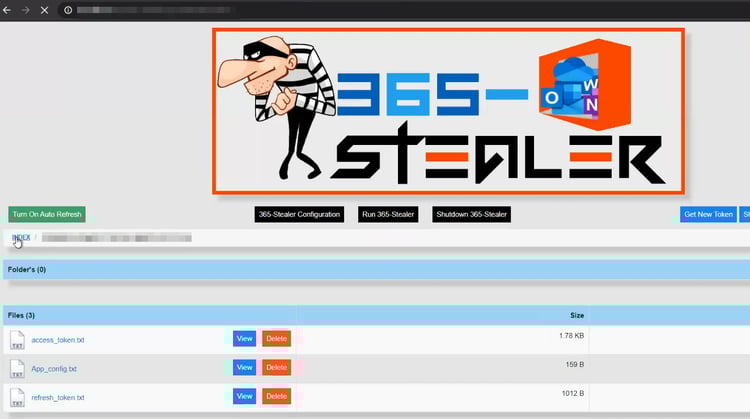
Task: Click the browser address bar
Action: (x=300, y=10)
